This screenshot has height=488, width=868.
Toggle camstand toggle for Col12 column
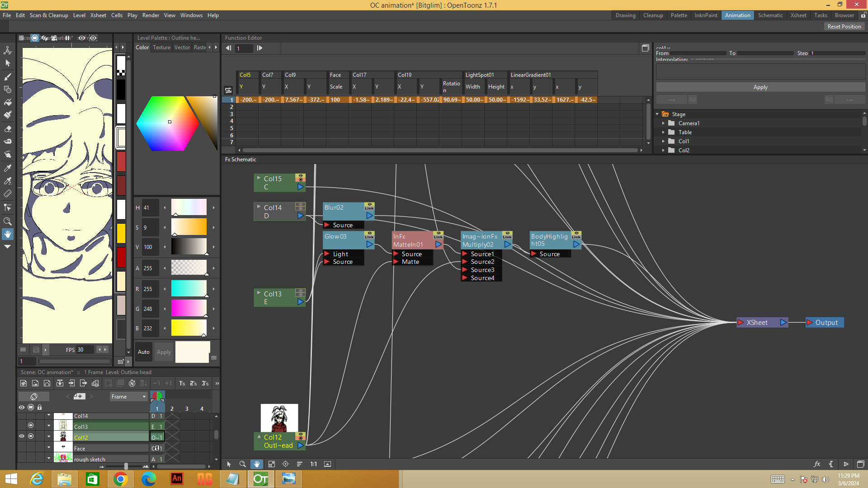point(31,436)
